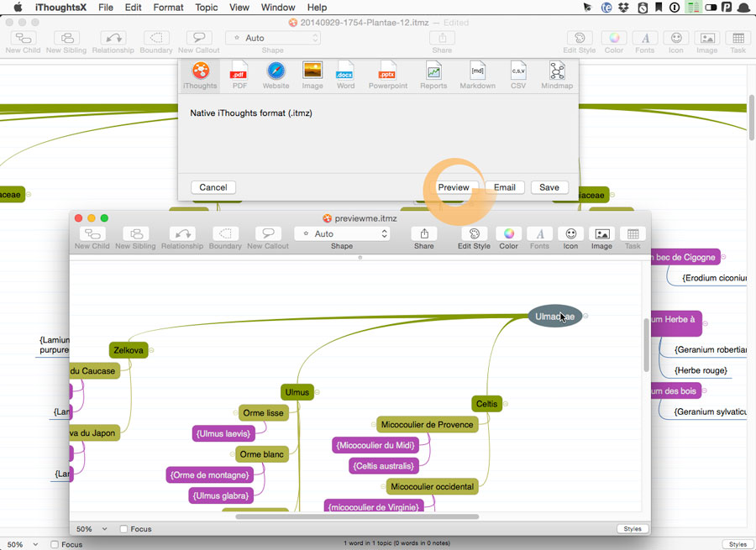
Task: Click Edit Style in the Plantae-12 window toolbar
Action: tap(580, 43)
